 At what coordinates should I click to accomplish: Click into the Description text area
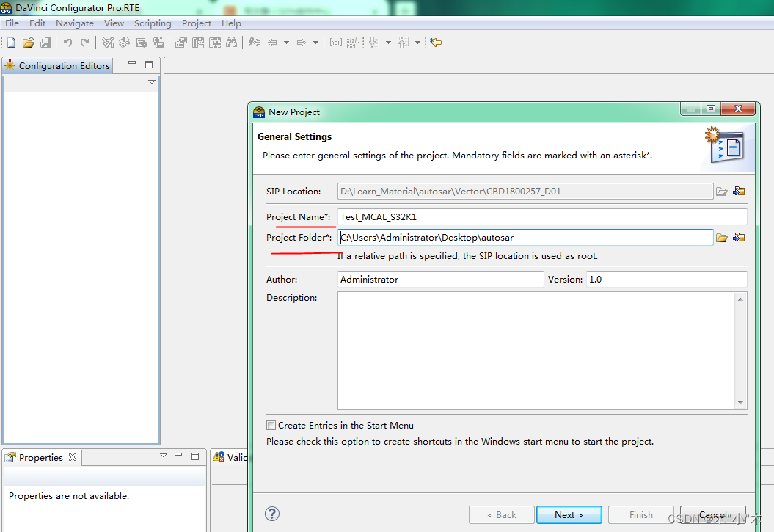click(x=536, y=351)
